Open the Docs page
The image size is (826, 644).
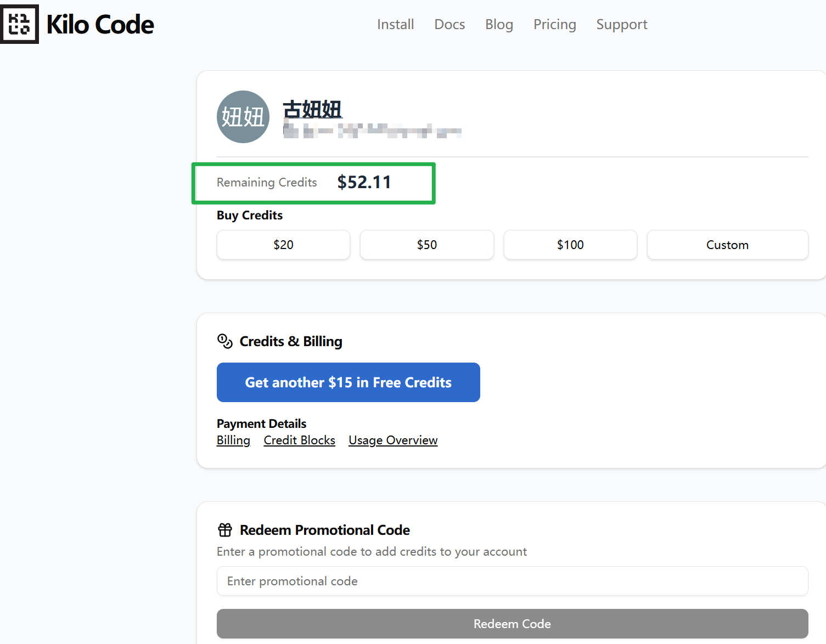pyautogui.click(x=449, y=25)
